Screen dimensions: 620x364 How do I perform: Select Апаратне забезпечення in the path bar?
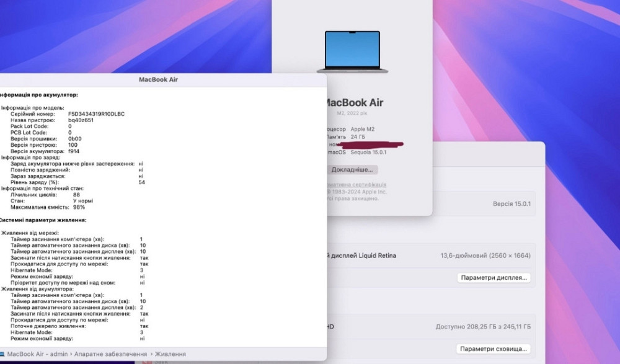pos(110,354)
